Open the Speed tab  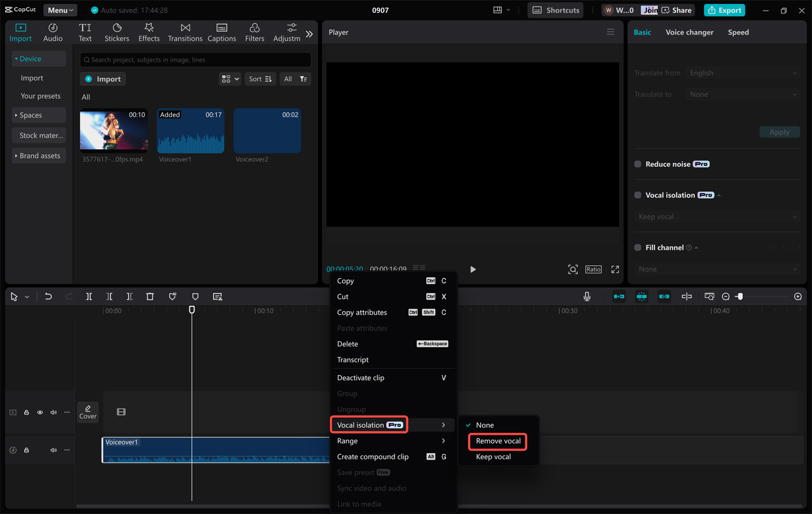pos(738,32)
